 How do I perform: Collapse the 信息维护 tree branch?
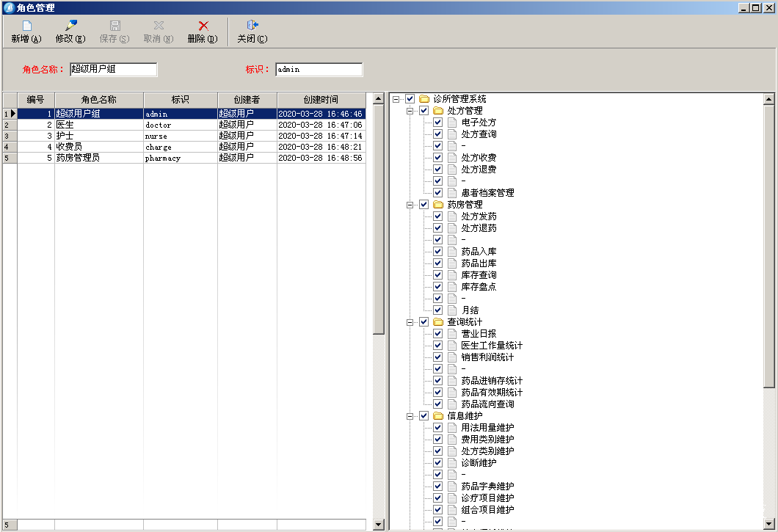coord(410,416)
